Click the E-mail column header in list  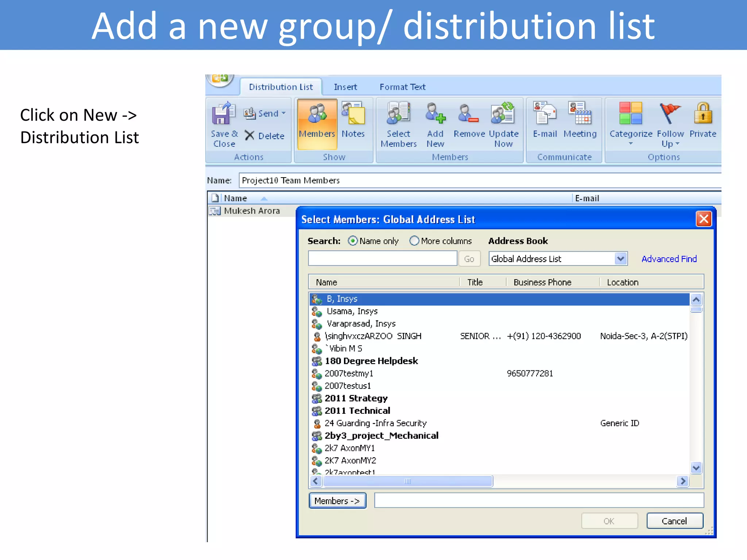click(646, 198)
